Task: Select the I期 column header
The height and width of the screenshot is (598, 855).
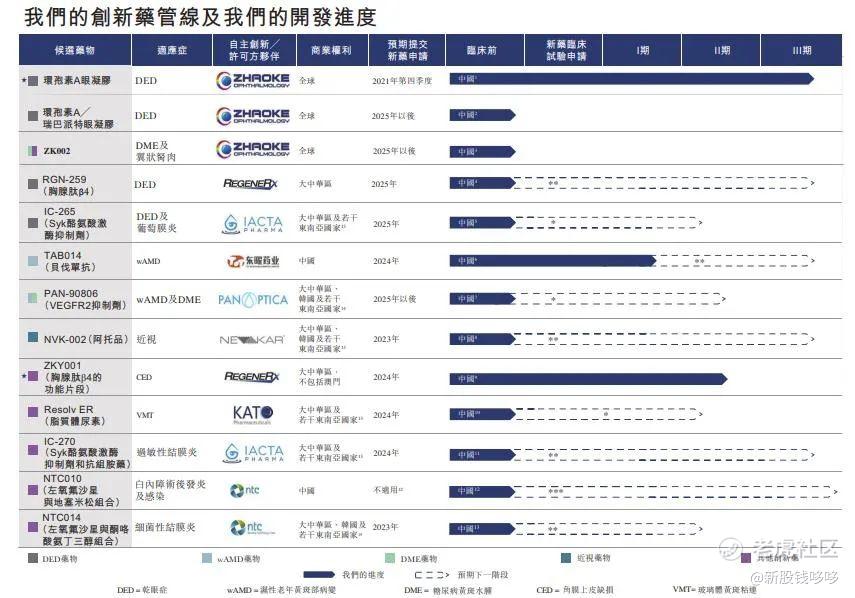Action: [x=642, y=50]
